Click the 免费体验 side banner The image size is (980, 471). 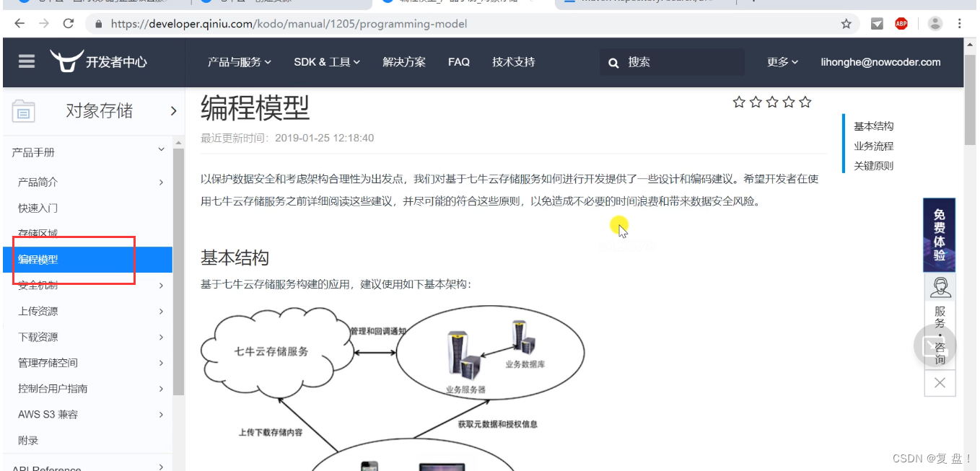click(x=940, y=235)
